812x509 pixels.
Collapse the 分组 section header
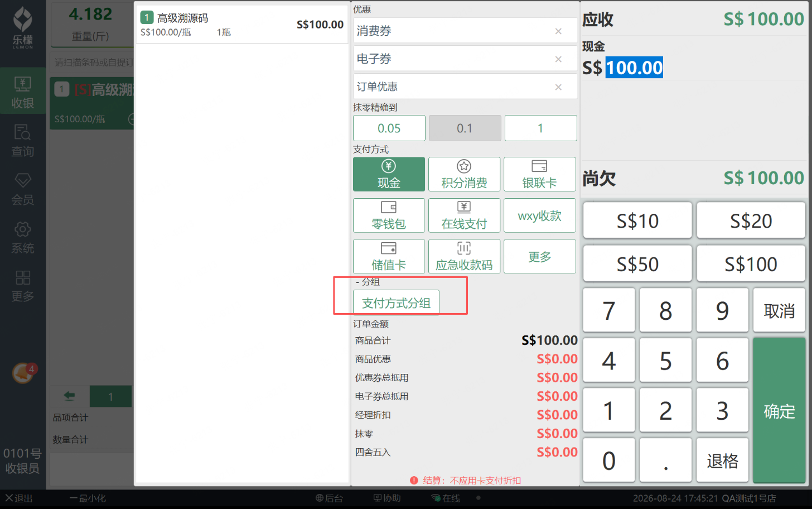pyautogui.click(x=368, y=282)
